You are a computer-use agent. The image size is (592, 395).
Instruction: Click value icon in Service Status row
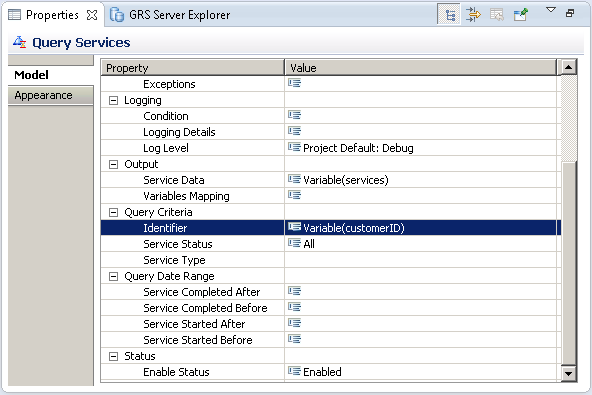click(x=294, y=243)
